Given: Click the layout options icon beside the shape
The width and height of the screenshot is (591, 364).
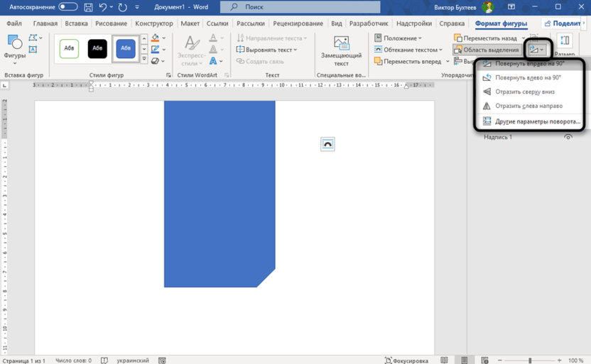Looking at the screenshot, I should [x=327, y=144].
